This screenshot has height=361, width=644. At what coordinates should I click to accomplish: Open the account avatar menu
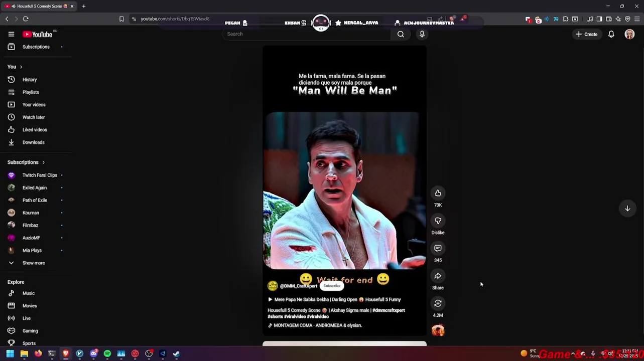coord(629,34)
